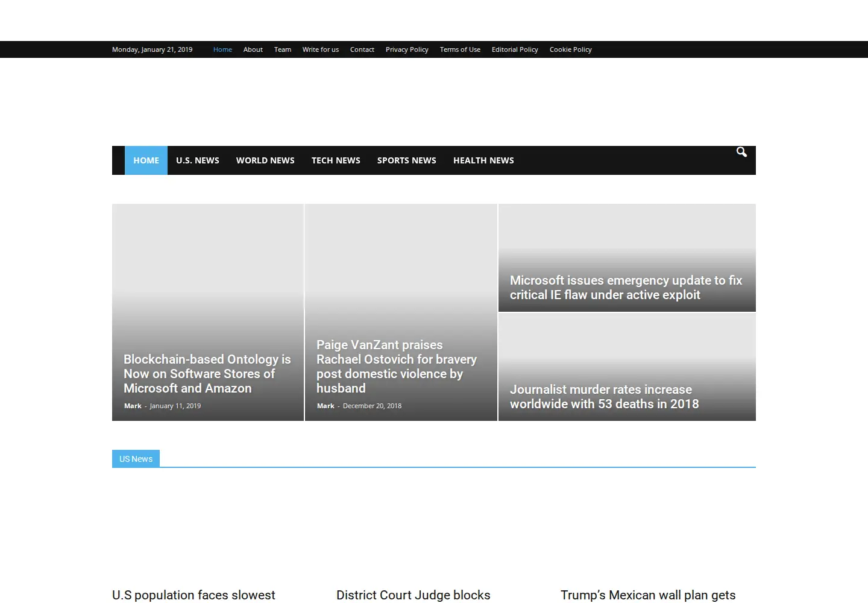Click the Monday, January 21, 2019 date

click(x=152, y=49)
